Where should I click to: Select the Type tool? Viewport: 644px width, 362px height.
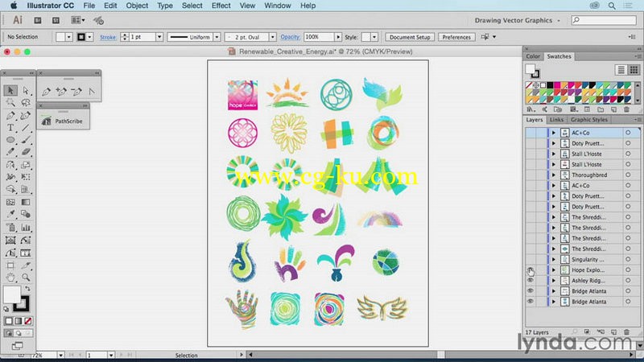click(x=10, y=128)
